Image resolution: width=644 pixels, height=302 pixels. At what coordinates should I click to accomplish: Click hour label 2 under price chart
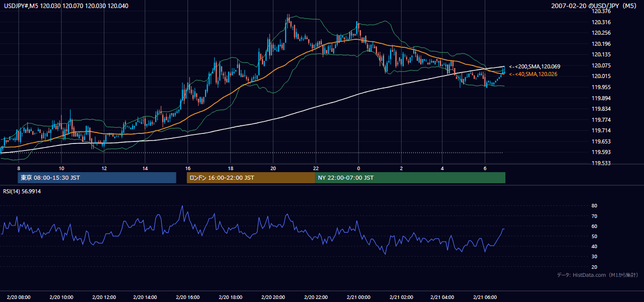tap(401, 168)
